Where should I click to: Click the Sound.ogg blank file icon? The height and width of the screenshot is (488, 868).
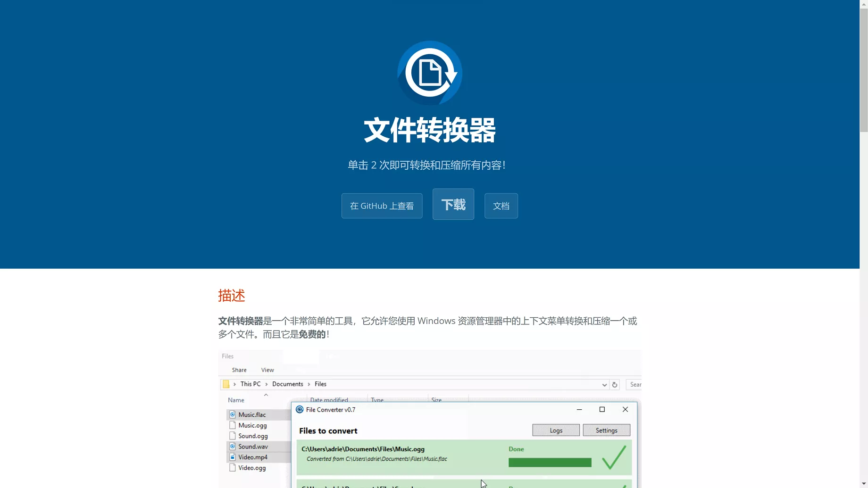click(232, 436)
